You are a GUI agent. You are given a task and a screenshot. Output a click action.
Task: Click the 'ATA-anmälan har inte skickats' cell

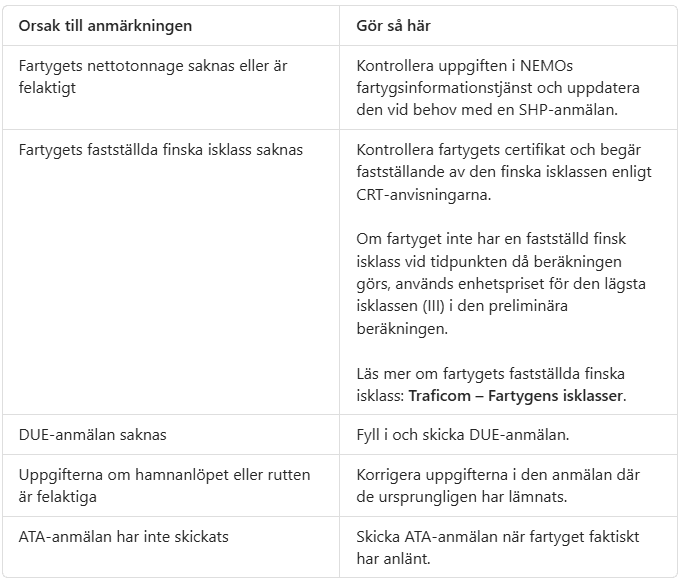171,548
